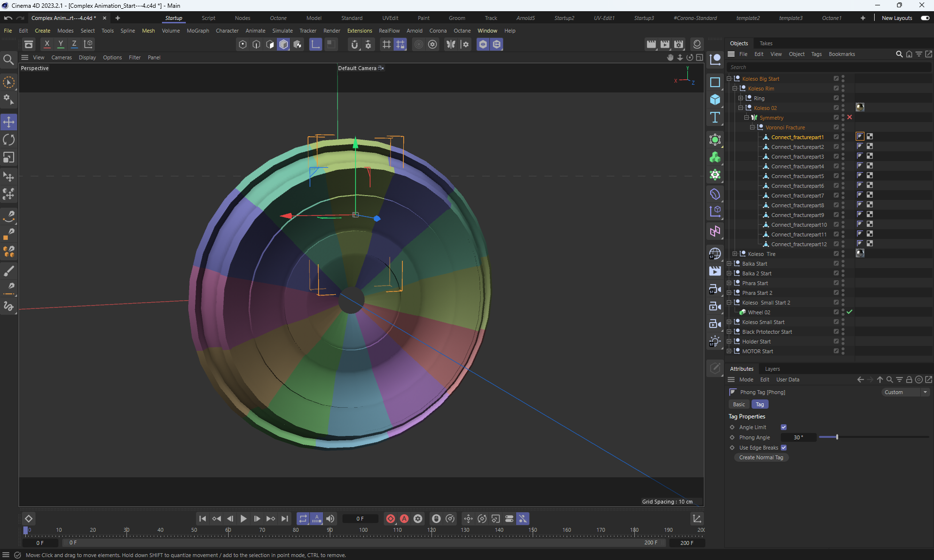Select the Scale tool

pyautogui.click(x=9, y=158)
